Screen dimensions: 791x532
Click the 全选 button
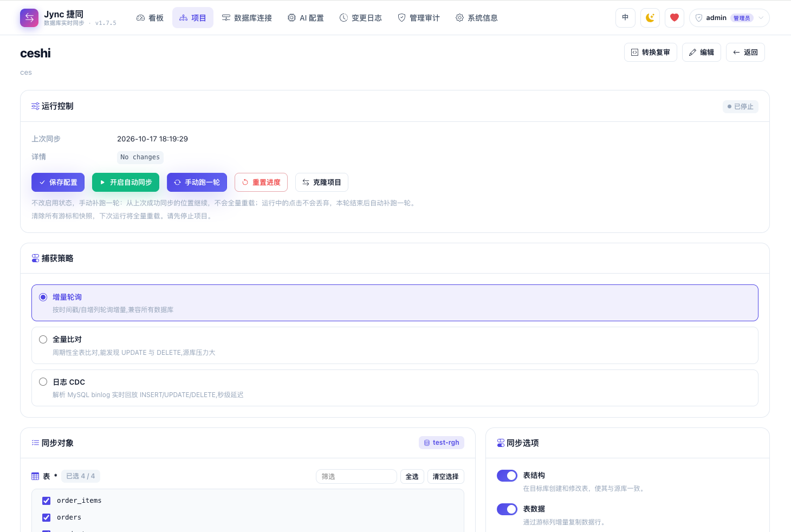pyautogui.click(x=412, y=477)
